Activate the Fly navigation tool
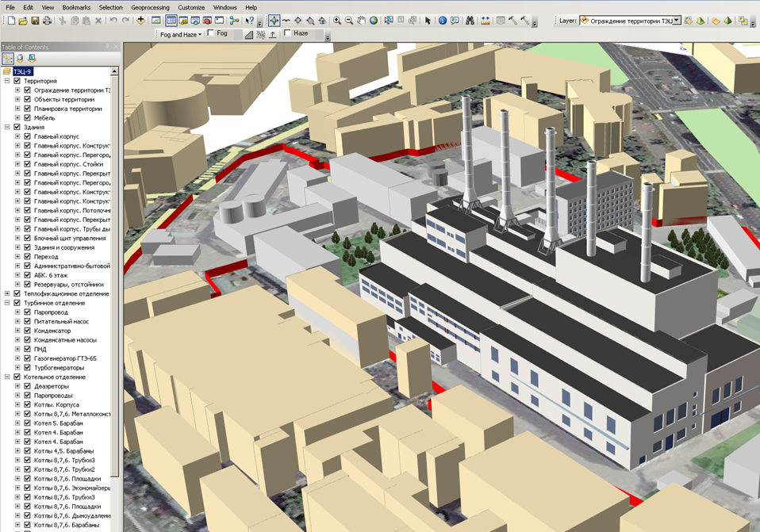 (286, 20)
